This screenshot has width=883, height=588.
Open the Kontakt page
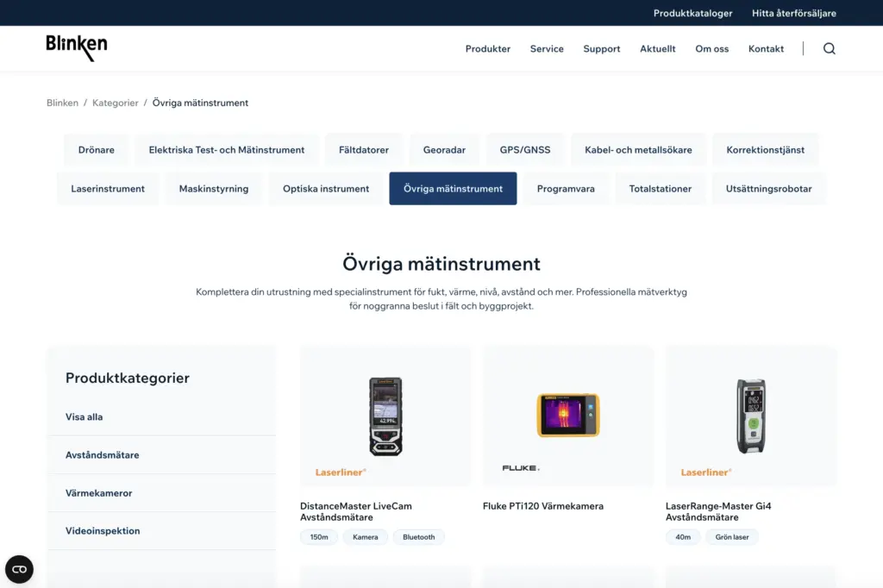(x=766, y=49)
